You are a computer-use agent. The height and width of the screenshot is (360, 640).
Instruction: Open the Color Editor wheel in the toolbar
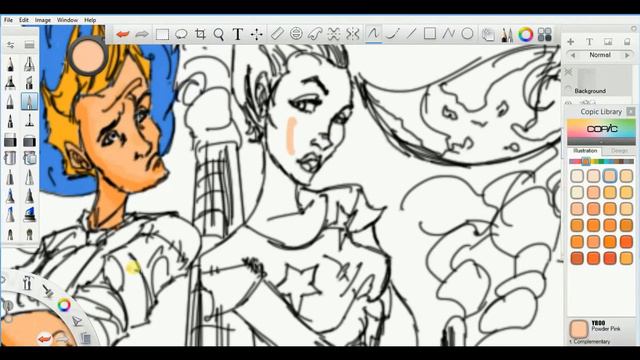click(526, 35)
